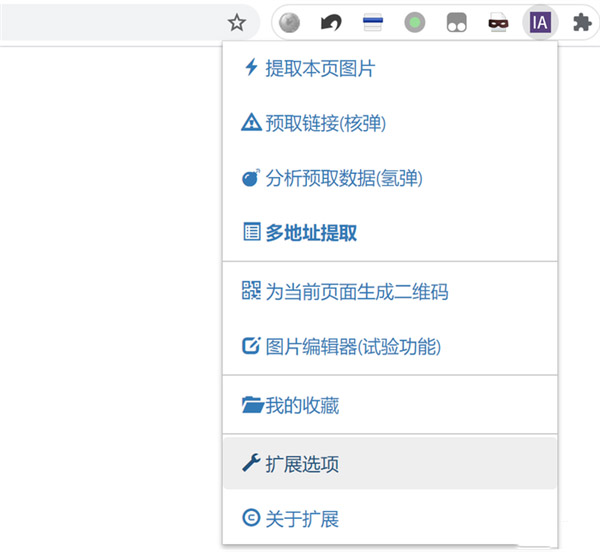Click the QR code icon in menu
Image resolution: width=600 pixels, height=552 pixels.
click(x=251, y=290)
